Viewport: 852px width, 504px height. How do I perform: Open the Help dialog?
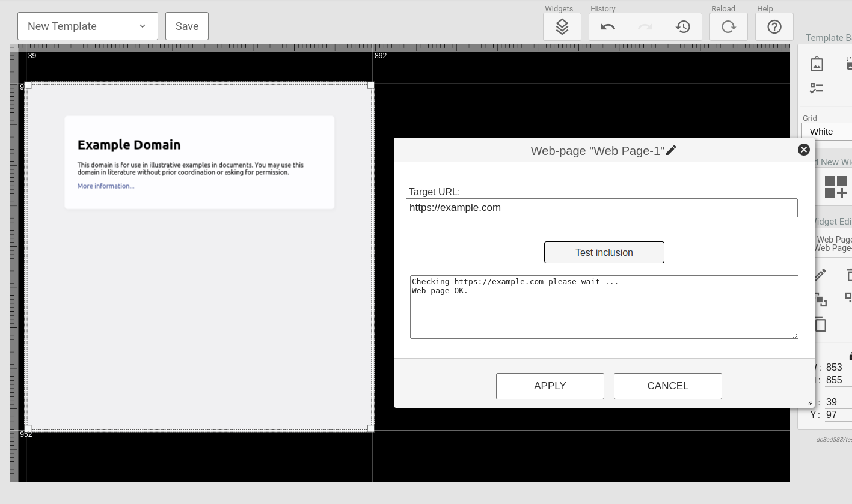tap(774, 26)
